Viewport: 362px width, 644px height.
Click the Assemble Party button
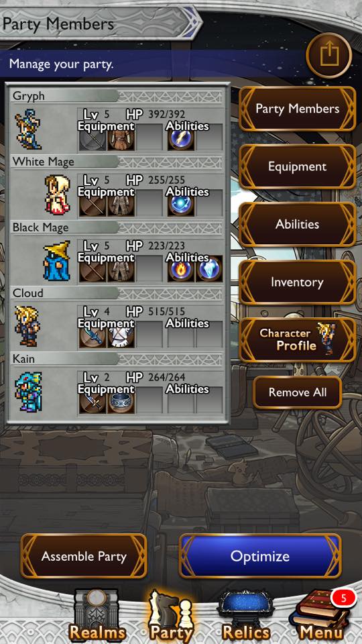84,556
